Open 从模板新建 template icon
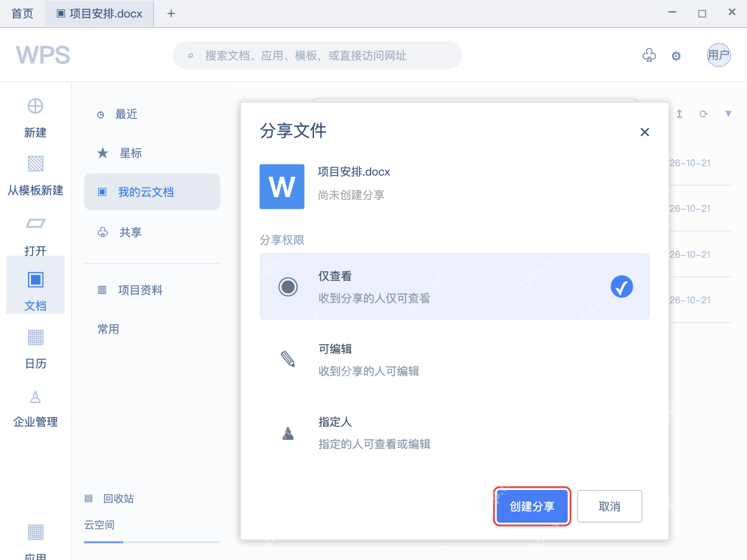This screenshot has width=747, height=560. click(x=36, y=163)
